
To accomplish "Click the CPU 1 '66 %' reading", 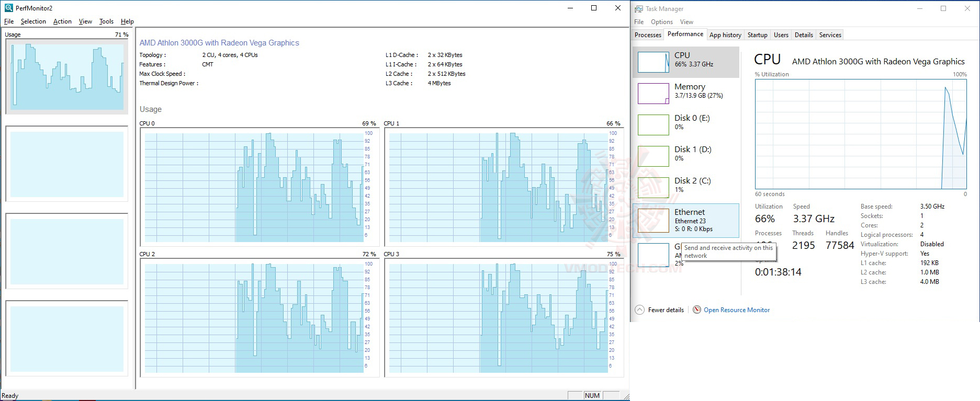I will [x=613, y=123].
